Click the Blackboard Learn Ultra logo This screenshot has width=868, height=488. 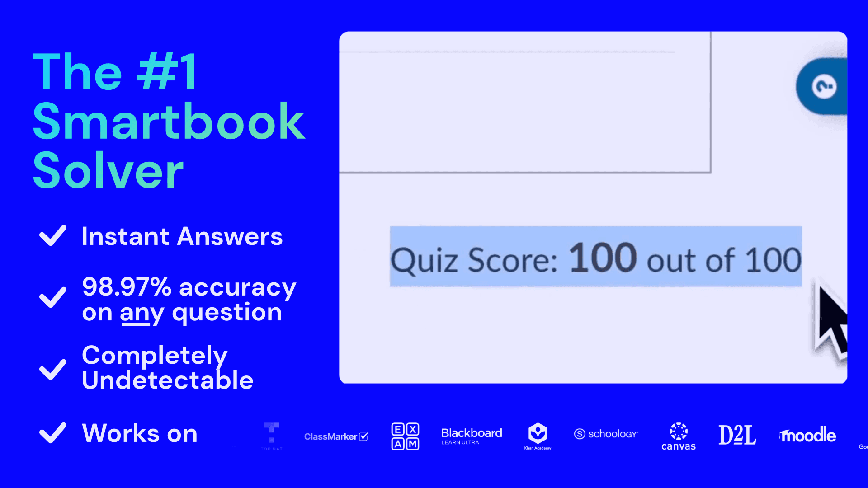(x=471, y=435)
